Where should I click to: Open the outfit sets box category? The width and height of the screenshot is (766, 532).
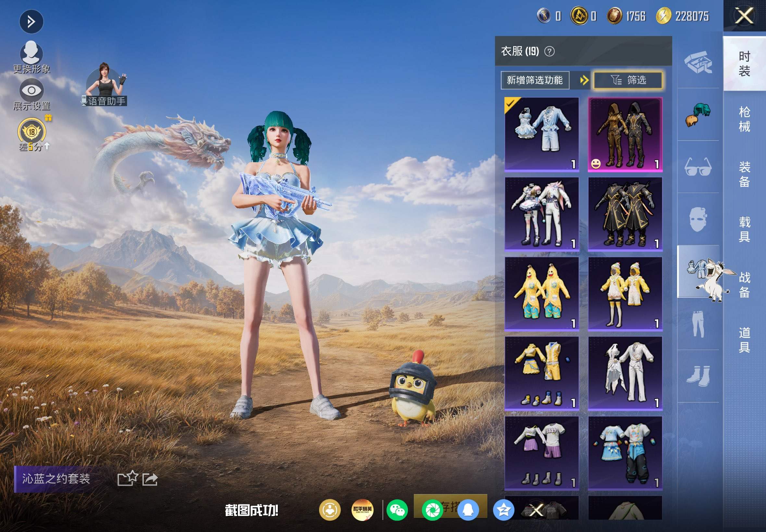coord(698,62)
